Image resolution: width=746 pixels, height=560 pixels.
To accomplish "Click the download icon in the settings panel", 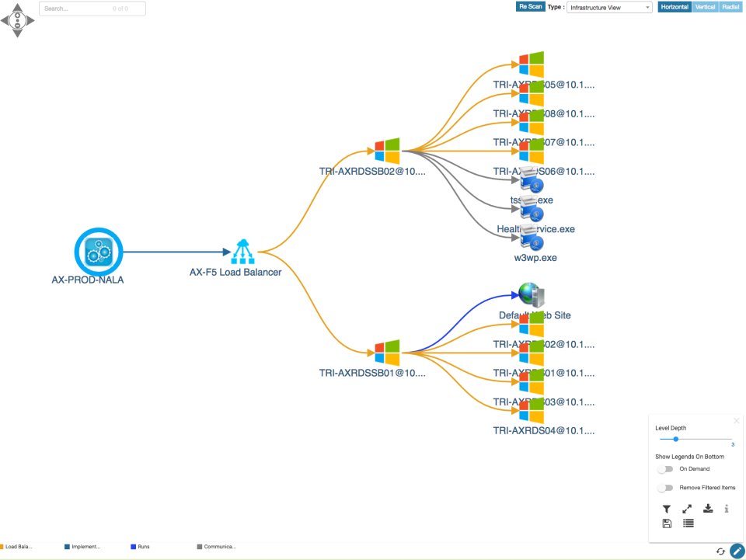I will (x=708, y=509).
